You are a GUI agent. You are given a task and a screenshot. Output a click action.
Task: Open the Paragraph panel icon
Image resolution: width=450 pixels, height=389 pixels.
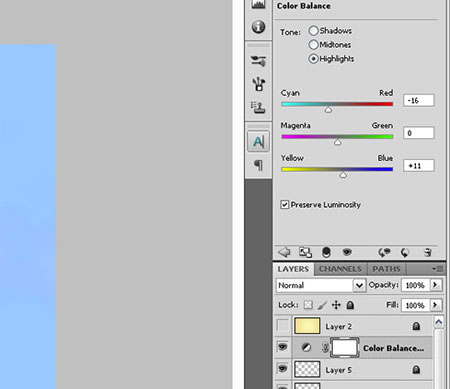click(x=258, y=165)
